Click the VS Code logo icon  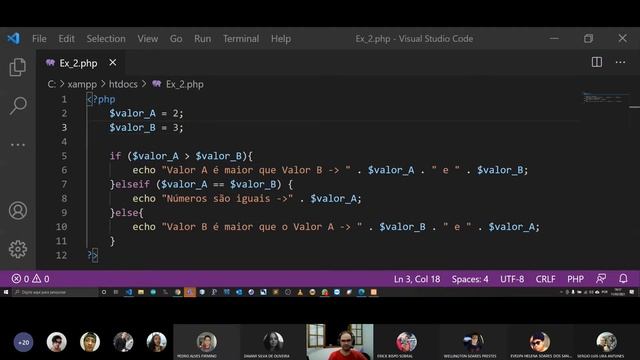[x=13, y=38]
